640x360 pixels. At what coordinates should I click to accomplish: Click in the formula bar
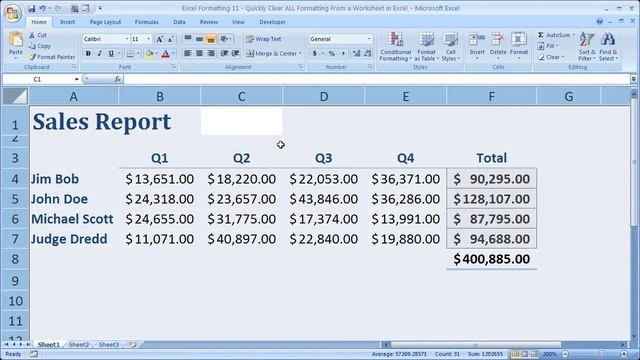click(x=376, y=79)
